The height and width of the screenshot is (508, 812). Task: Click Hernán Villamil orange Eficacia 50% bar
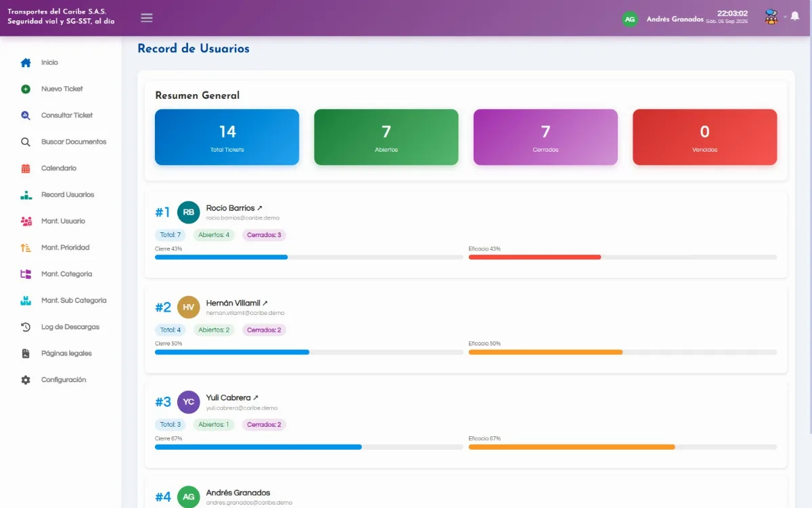click(x=545, y=352)
